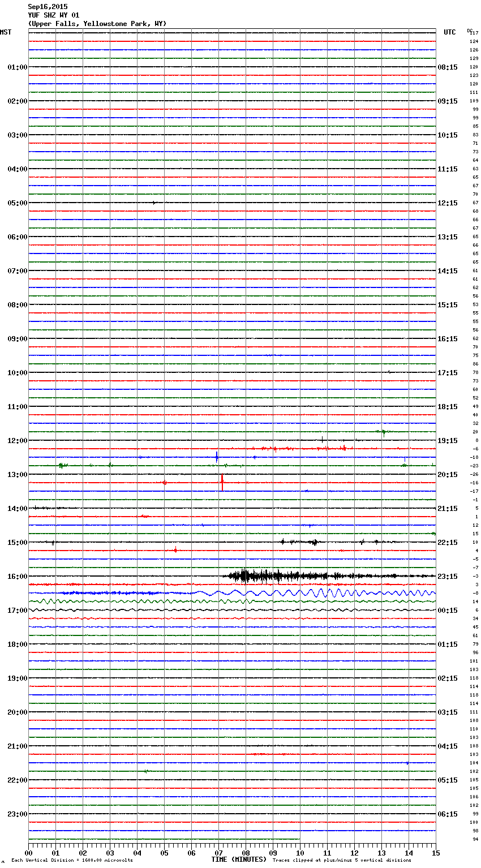Click the 11:00 MST row label
Screen dimensions: 481x868
(x=17, y=407)
